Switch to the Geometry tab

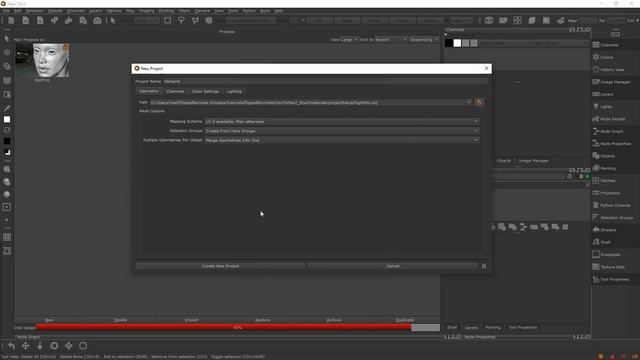point(149,91)
